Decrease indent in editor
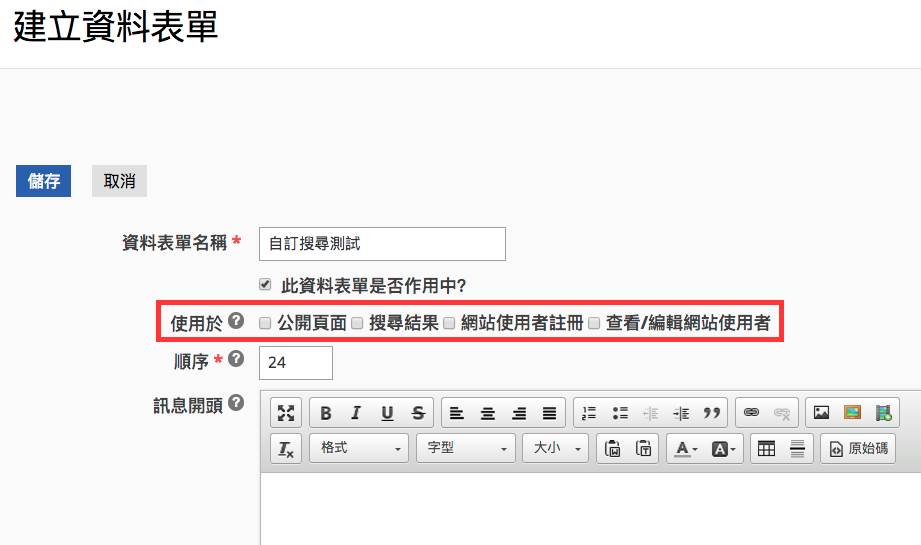 [650, 413]
